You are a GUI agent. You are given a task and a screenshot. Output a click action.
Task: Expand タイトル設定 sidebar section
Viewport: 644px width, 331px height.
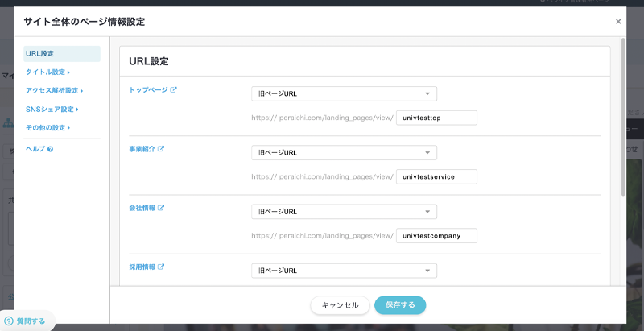(47, 72)
